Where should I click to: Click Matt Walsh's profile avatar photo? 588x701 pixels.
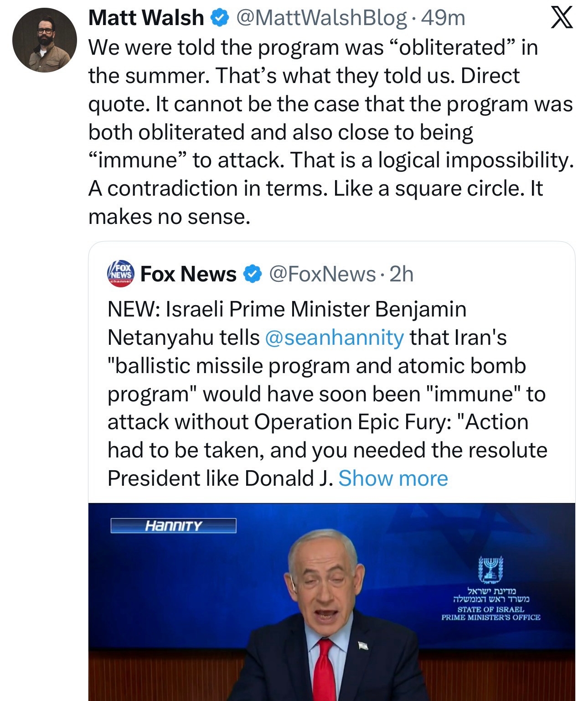click(44, 40)
